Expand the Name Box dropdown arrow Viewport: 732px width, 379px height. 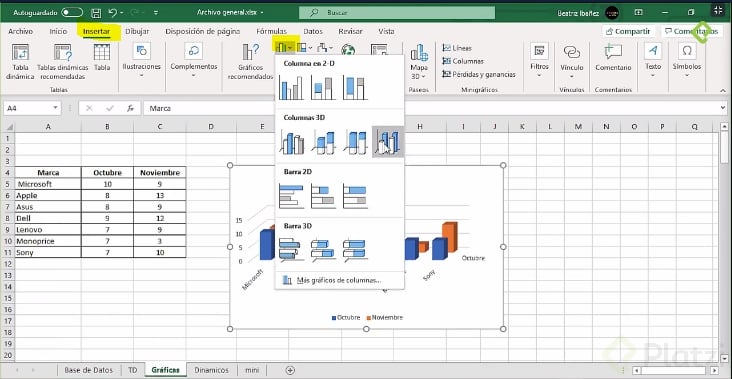56,108
